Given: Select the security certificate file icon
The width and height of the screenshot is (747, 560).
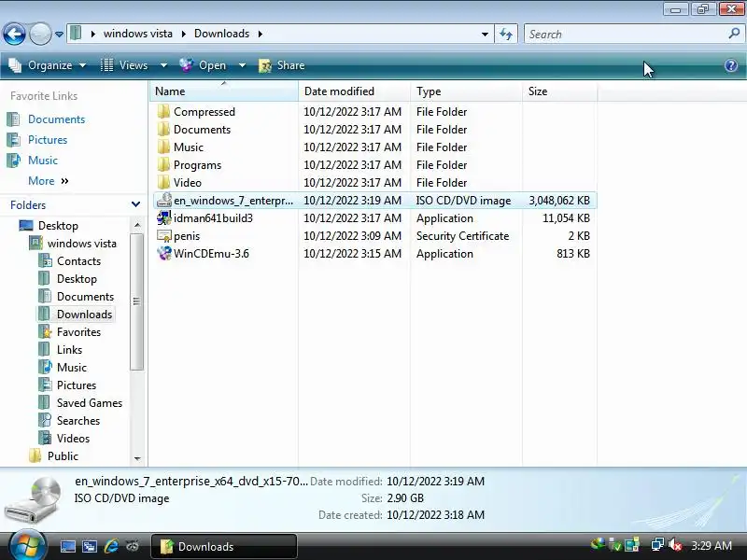Looking at the screenshot, I should 164,236.
